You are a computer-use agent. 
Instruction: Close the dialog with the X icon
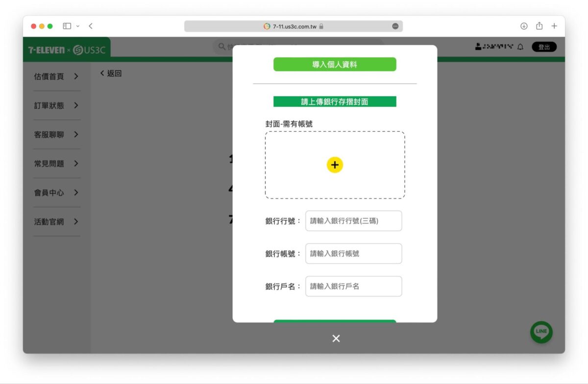click(336, 338)
